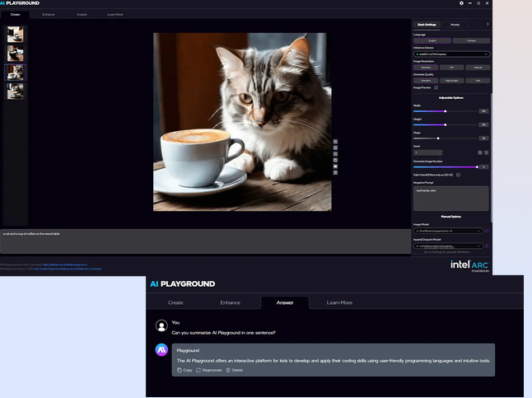Click the reset seed arrow icon
The image size is (532, 398).
[486, 152]
